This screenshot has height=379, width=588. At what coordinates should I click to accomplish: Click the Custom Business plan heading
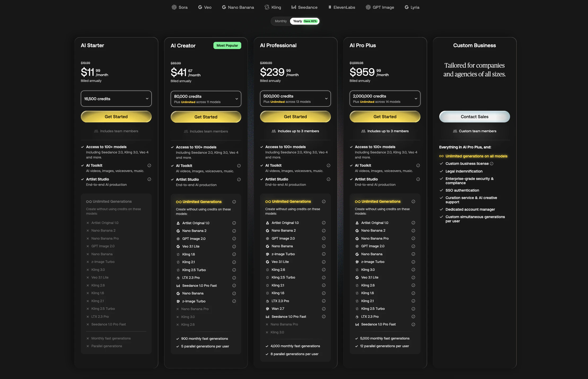[475, 45]
